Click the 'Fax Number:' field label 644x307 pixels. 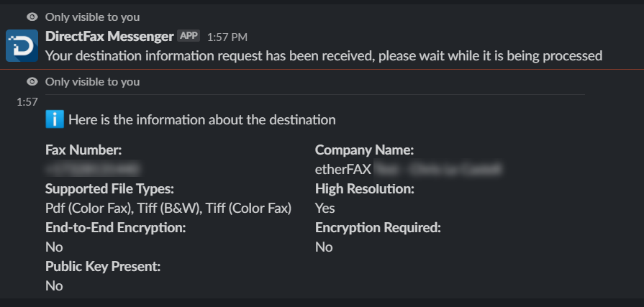click(x=83, y=150)
